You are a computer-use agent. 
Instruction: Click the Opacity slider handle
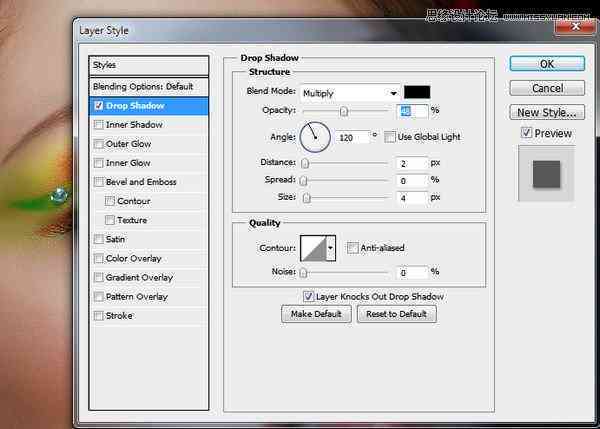pos(344,111)
